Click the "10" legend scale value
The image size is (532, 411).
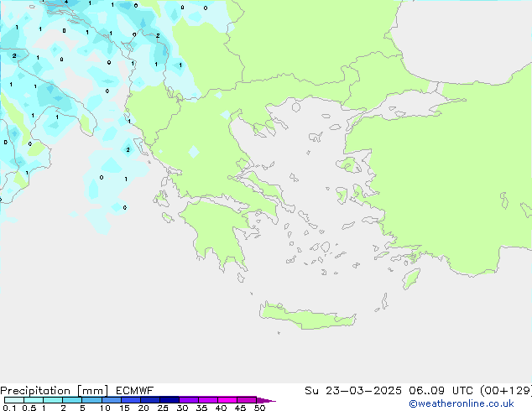tap(105, 408)
